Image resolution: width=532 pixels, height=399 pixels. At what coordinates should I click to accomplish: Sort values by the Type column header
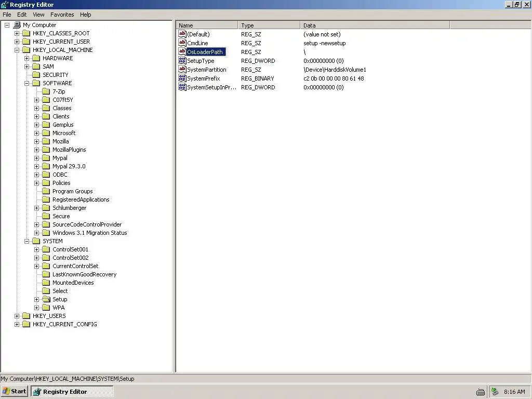269,25
